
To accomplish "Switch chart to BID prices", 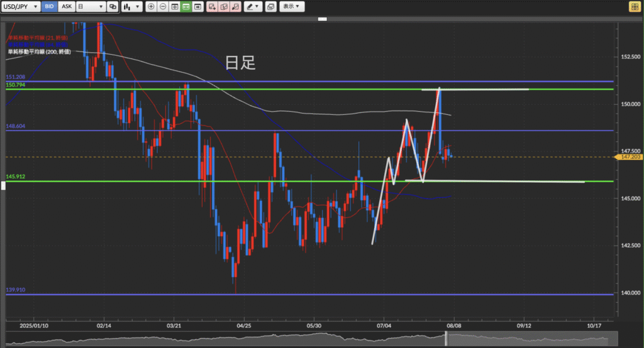I will click(x=49, y=6).
